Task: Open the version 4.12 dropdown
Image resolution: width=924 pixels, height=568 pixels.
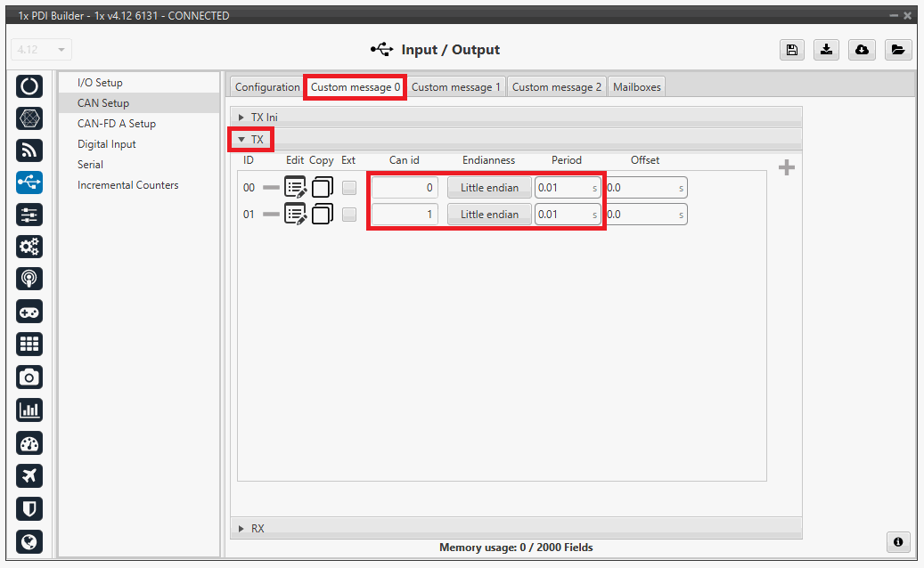Action: pyautogui.click(x=42, y=50)
